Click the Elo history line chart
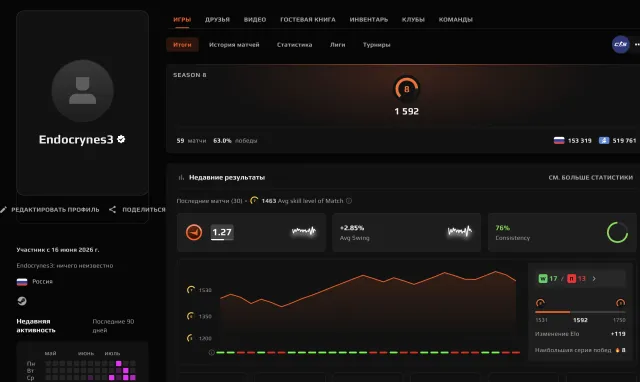 click(x=368, y=306)
